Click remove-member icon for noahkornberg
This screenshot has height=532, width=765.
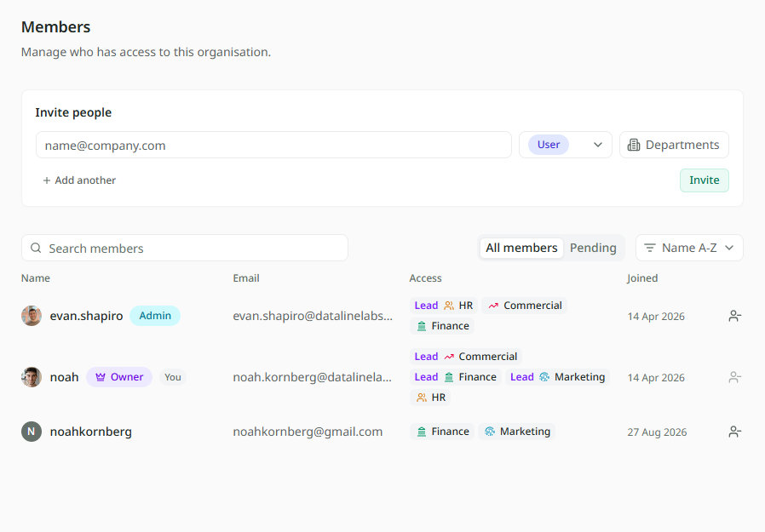734,432
